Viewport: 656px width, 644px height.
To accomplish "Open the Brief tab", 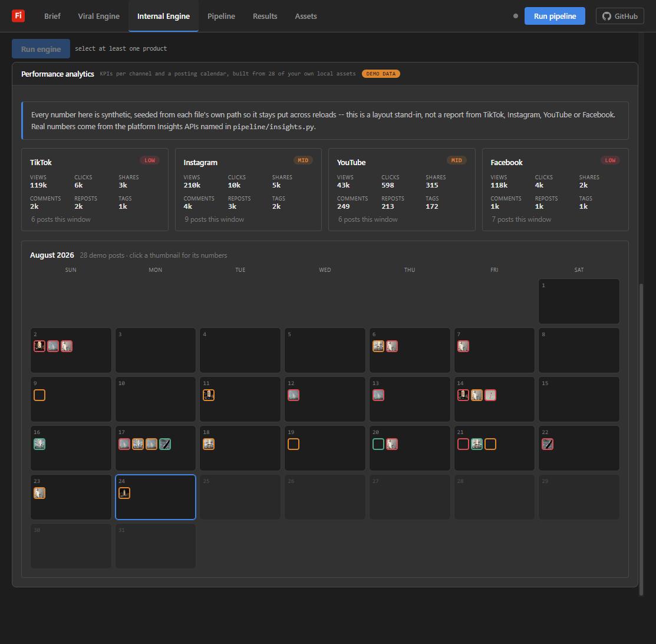I will tap(52, 16).
